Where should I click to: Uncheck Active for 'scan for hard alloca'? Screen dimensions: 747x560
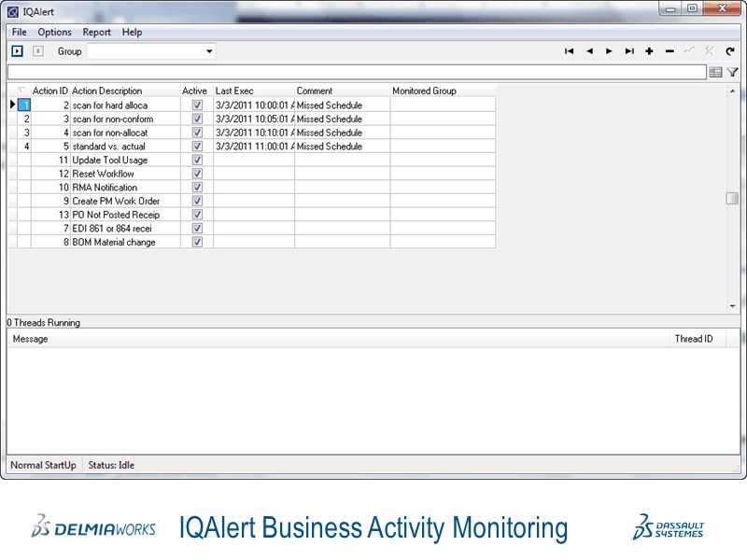coord(198,105)
